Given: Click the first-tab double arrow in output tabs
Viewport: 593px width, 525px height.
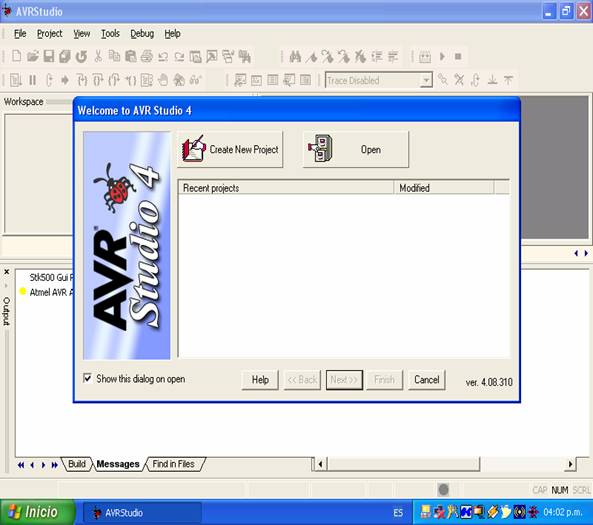Looking at the screenshot, I should click(21, 465).
